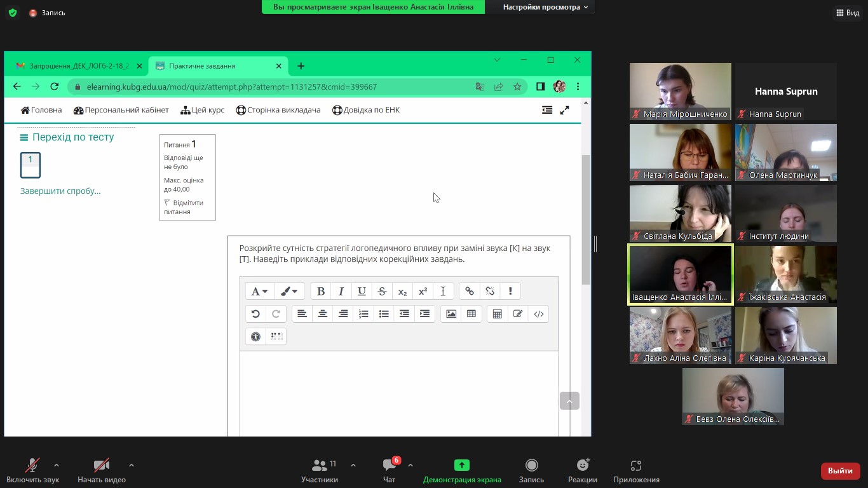Unmute microphone with Включить звук
This screenshot has height=488, width=868.
pyautogui.click(x=32, y=470)
